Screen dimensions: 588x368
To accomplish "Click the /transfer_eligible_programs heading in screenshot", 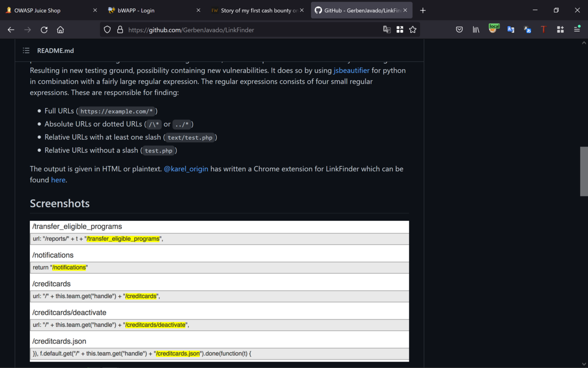I will [77, 227].
